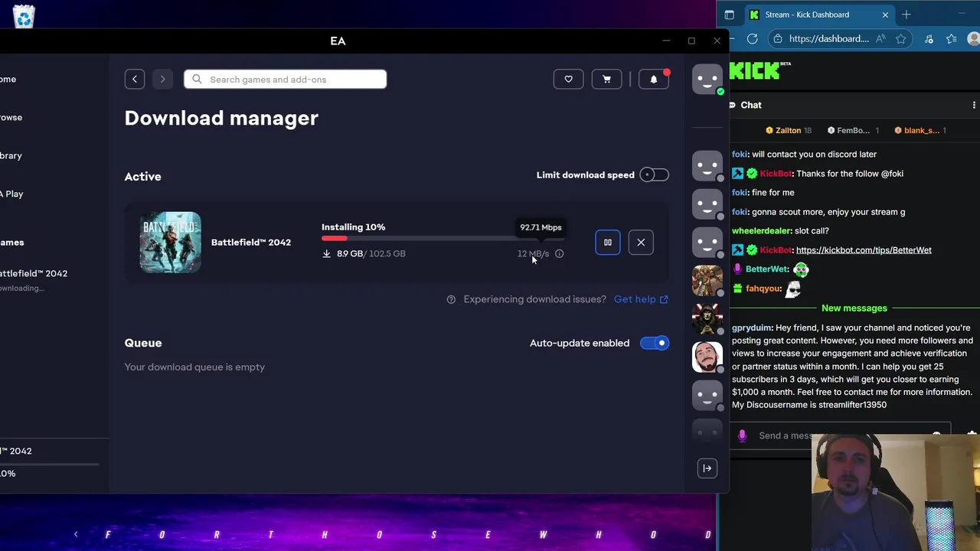Click the download speed info icon
The height and width of the screenshot is (551, 980).
click(560, 253)
